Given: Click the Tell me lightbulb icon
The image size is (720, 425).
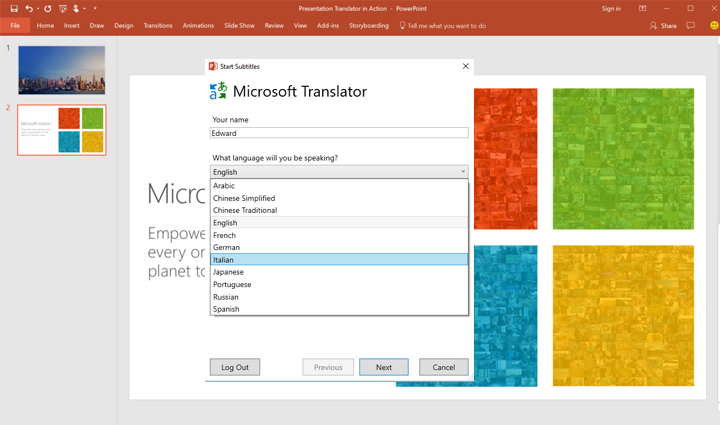Looking at the screenshot, I should click(x=402, y=26).
